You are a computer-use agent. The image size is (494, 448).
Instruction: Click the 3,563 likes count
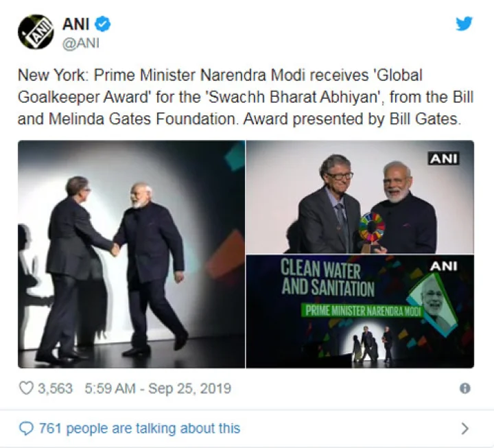(x=55, y=388)
